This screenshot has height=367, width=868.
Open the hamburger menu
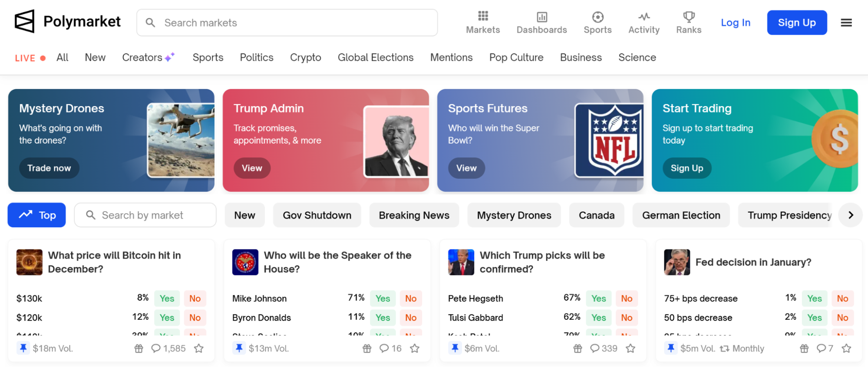[x=846, y=23]
